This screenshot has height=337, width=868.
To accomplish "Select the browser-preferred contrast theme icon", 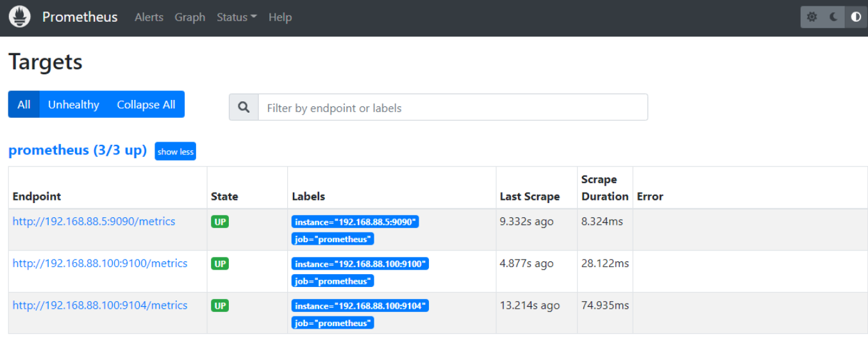I will click(x=856, y=17).
